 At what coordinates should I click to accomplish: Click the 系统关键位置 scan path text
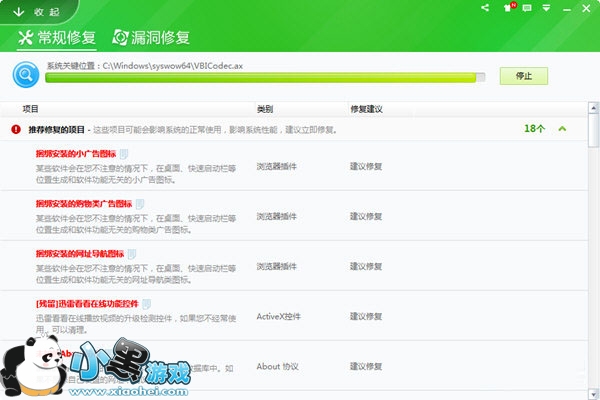point(145,66)
